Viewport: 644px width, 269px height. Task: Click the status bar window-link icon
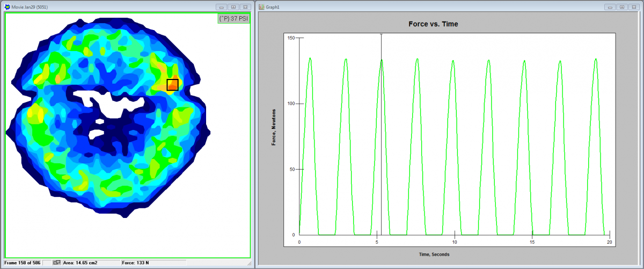pos(57,263)
